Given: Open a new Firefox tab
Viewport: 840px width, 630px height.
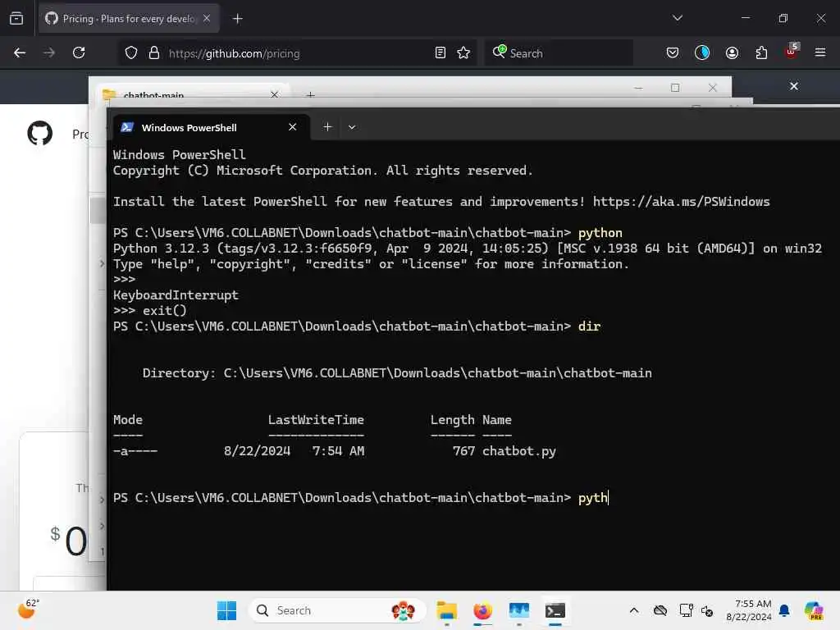Looking at the screenshot, I should [238, 19].
